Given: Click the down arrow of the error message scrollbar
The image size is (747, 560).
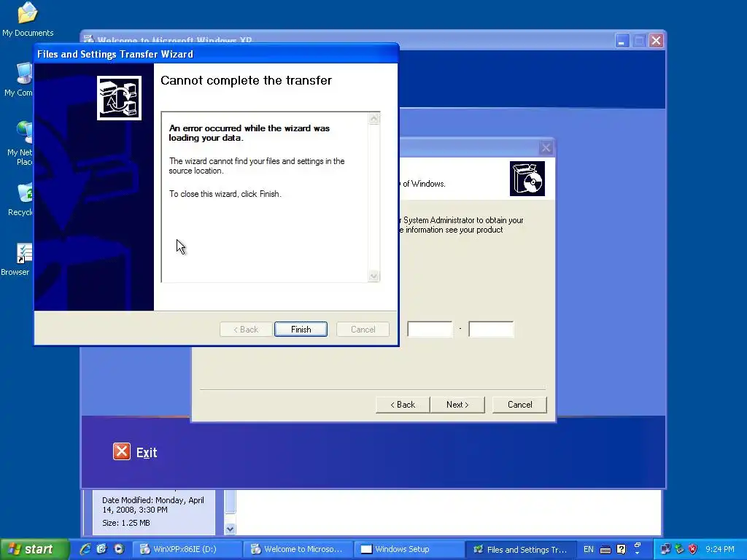Looking at the screenshot, I should [374, 276].
